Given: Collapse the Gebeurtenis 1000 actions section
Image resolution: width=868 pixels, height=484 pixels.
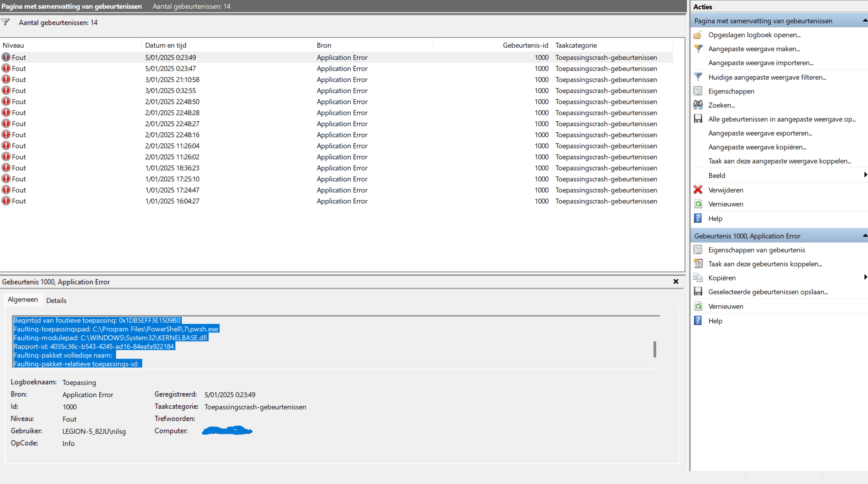Looking at the screenshot, I should [865, 236].
